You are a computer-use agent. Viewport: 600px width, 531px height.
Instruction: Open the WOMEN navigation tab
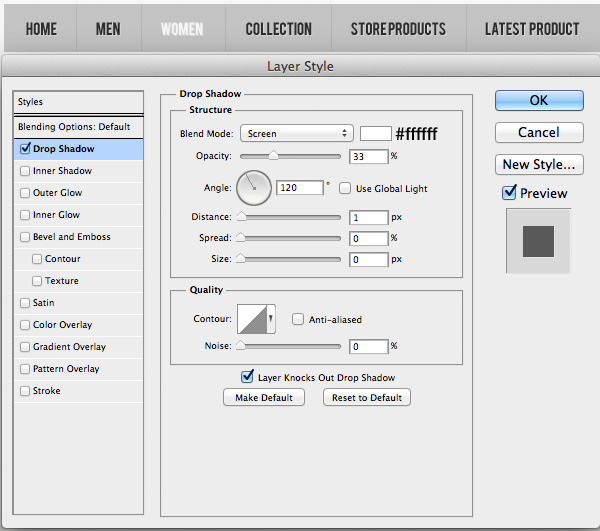coord(182,29)
